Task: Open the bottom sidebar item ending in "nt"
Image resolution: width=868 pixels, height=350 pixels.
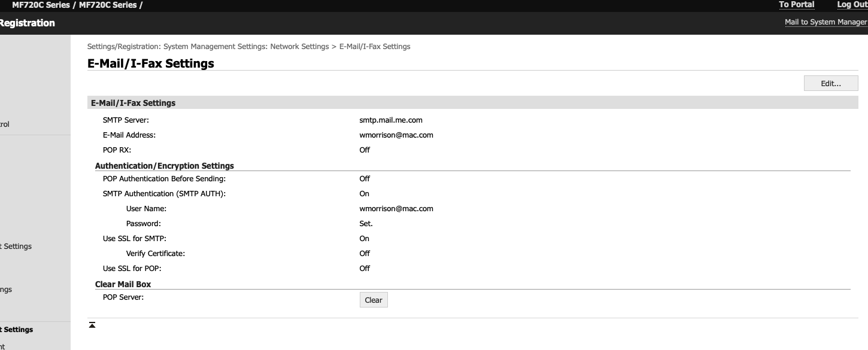Action: coord(3,346)
